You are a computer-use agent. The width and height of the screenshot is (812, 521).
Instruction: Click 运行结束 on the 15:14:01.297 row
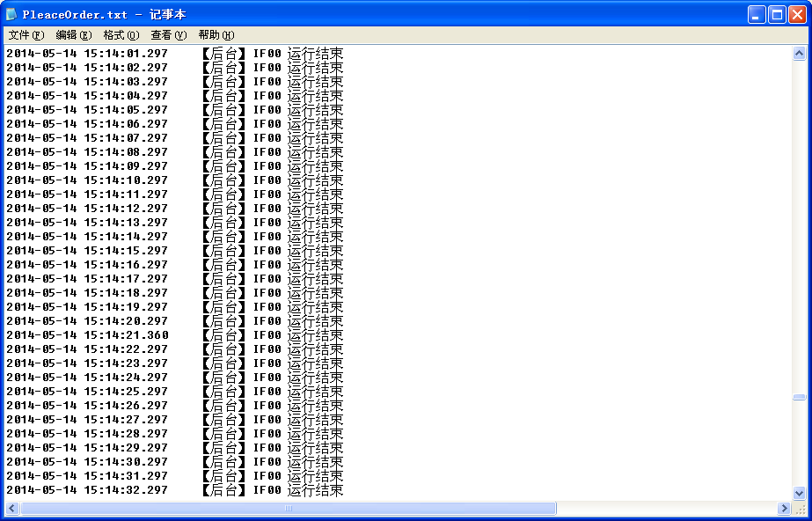[315, 54]
